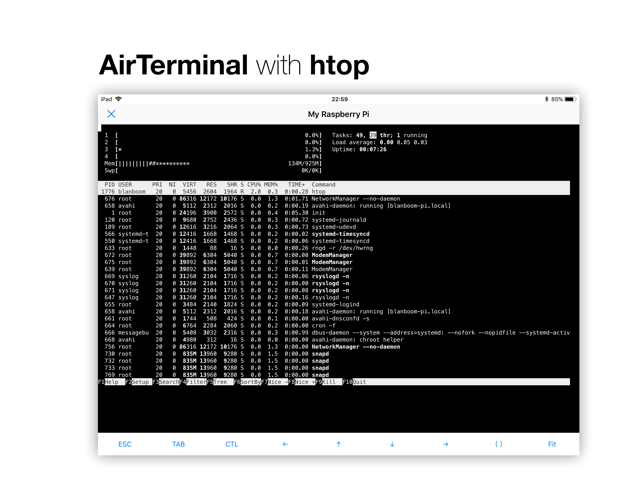Image resolution: width=643 pixels, height=482 pixels.
Task: Click the CPU% column header
Action: point(254,185)
